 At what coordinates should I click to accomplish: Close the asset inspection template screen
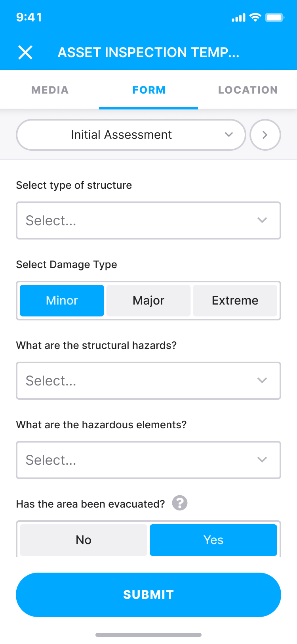[x=25, y=52]
